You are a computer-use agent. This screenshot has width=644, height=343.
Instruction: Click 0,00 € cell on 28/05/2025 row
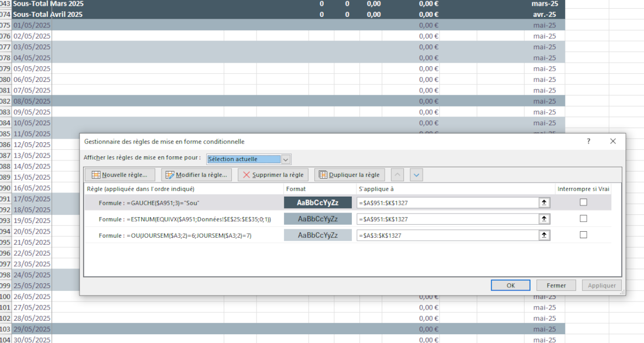(x=411, y=318)
